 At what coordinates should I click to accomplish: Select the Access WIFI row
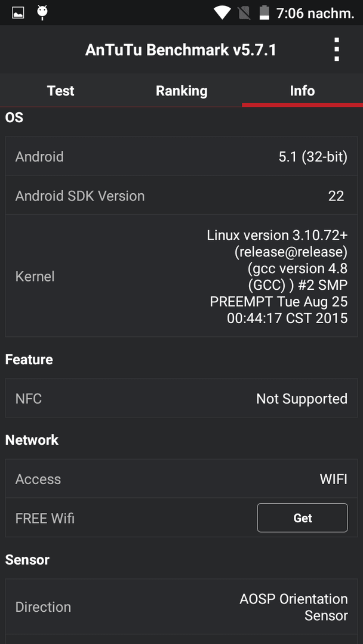click(181, 479)
